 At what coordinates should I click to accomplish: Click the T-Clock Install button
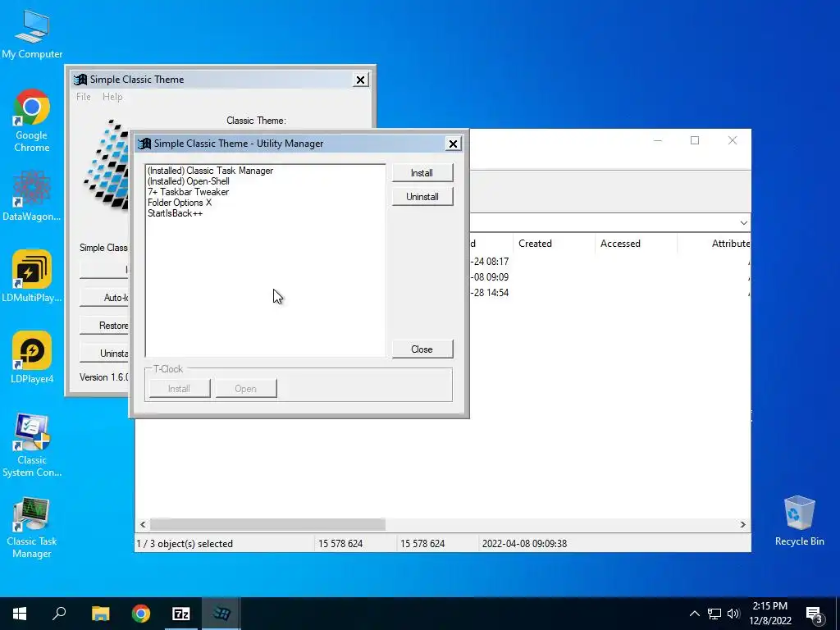(180, 389)
